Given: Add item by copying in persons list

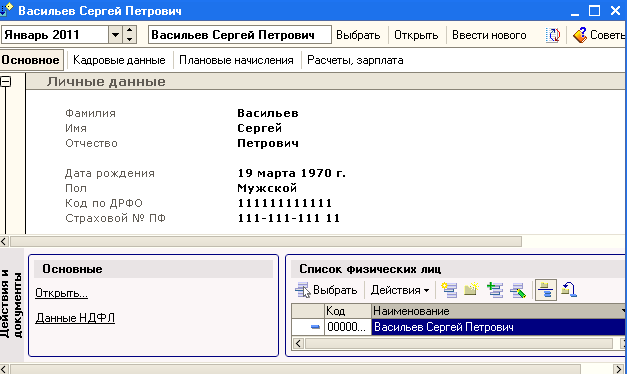Looking at the screenshot, I should click(x=495, y=290).
